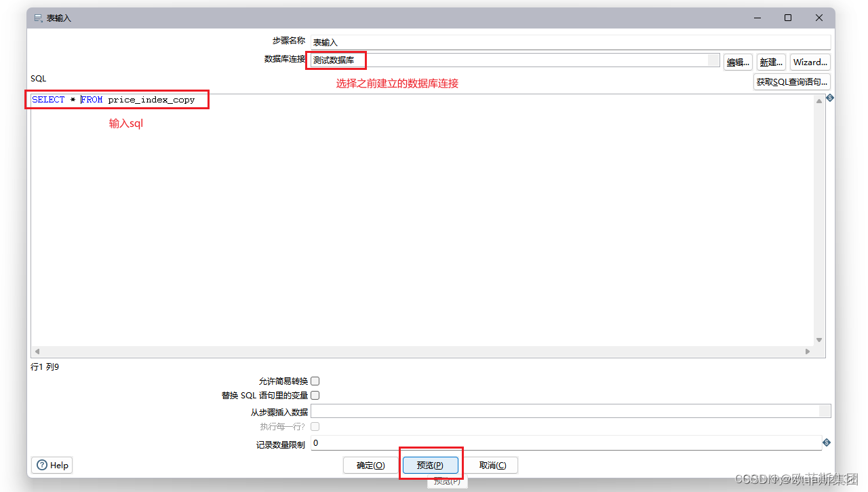Click the horizontal scrollbar left arrow
The height and width of the screenshot is (492, 868).
(37, 352)
